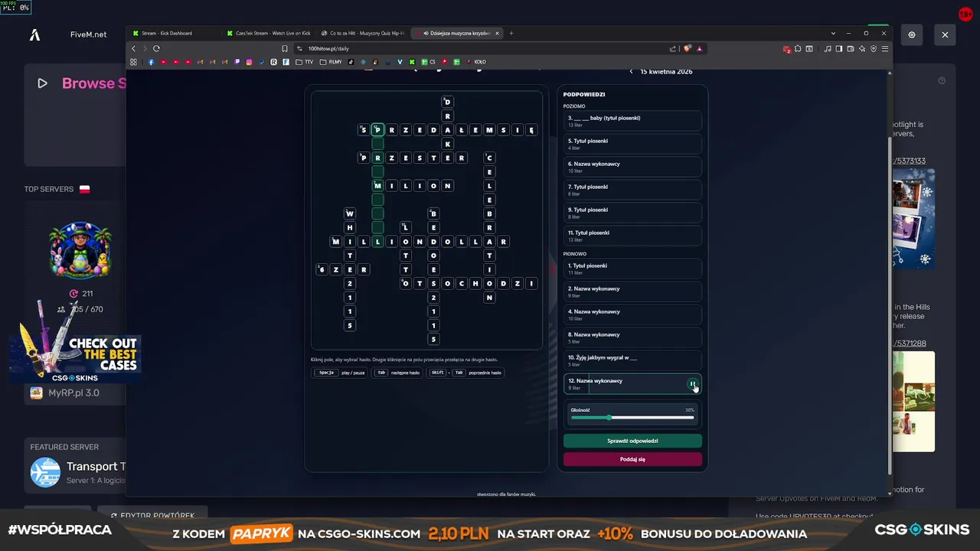Click the bookmark page icon in toolbar
Image resolution: width=980 pixels, height=551 pixels.
pos(285,48)
